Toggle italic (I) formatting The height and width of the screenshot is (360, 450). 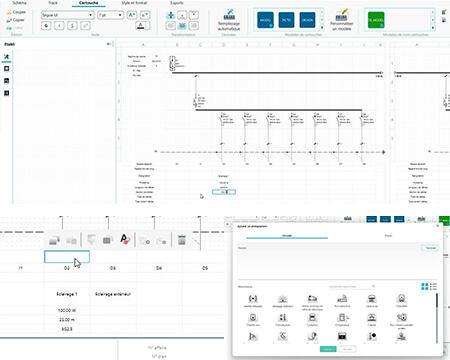click(x=59, y=26)
